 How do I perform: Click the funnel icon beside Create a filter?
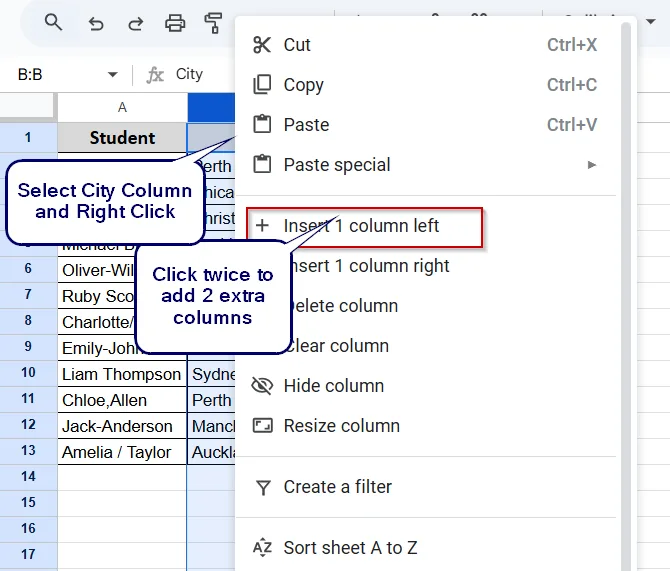(x=263, y=487)
